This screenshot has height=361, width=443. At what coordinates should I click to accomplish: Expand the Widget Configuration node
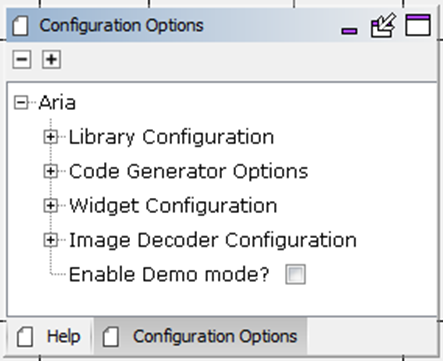click(x=51, y=205)
